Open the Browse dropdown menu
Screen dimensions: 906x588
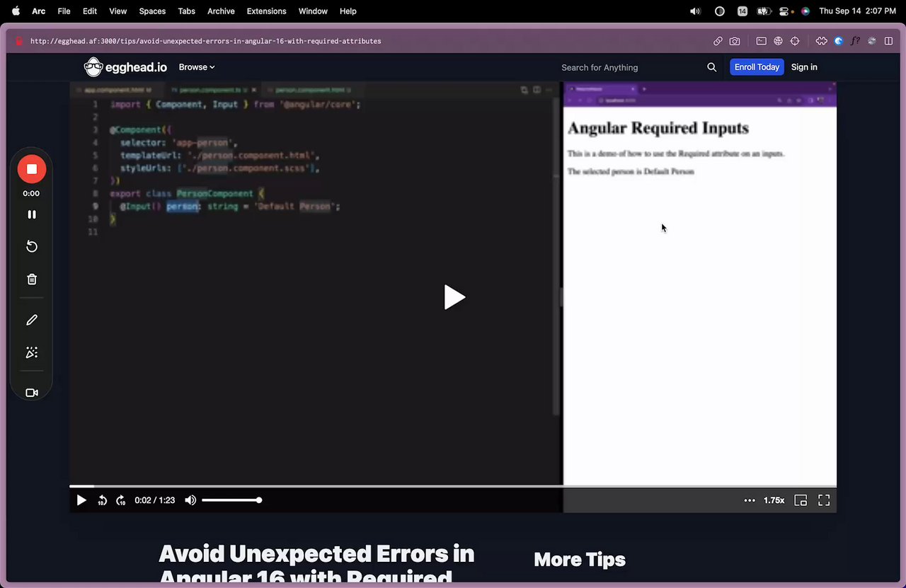[x=197, y=67]
